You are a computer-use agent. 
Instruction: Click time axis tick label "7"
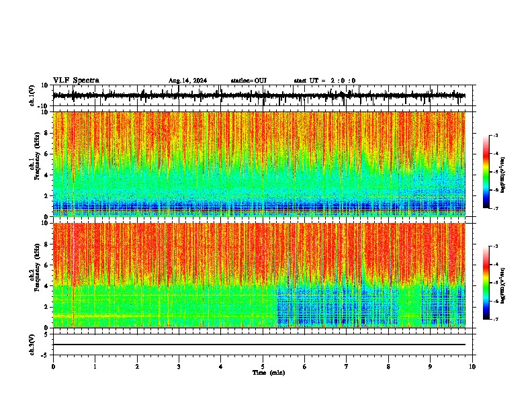click(347, 367)
